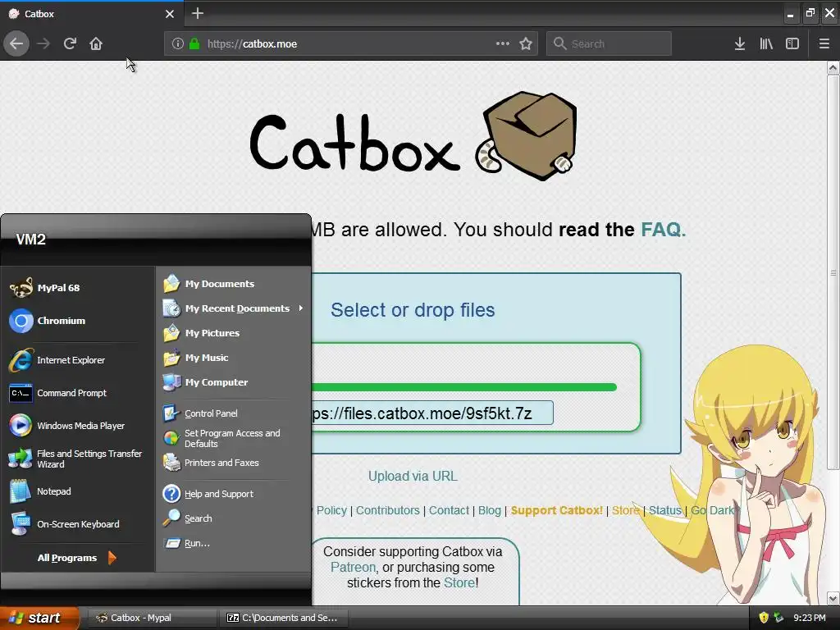Viewport: 840px width, 630px height.
Task: Click the Windows start button
Action: [x=39, y=618]
